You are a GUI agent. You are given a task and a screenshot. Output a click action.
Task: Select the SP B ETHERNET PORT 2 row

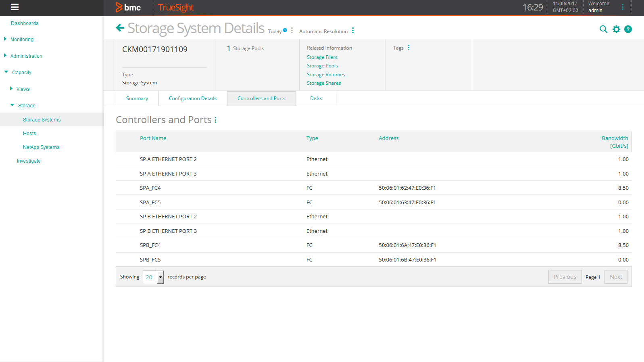click(373, 217)
